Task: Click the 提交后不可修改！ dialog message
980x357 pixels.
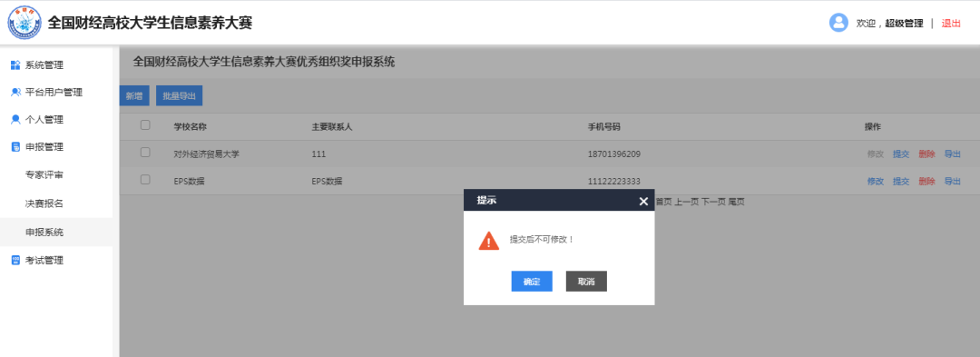Action: 542,240
